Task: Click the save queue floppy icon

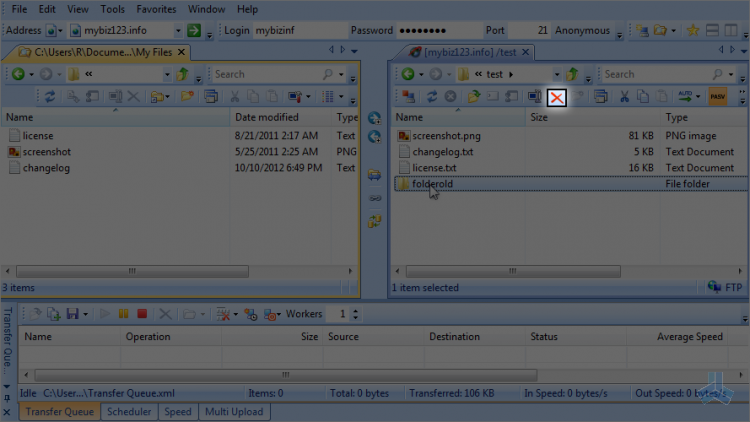Action: [x=72, y=314]
